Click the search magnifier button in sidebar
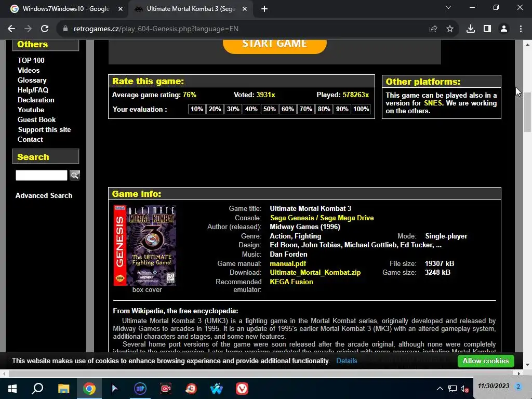Viewport: 532px width, 399px height. 75,175
